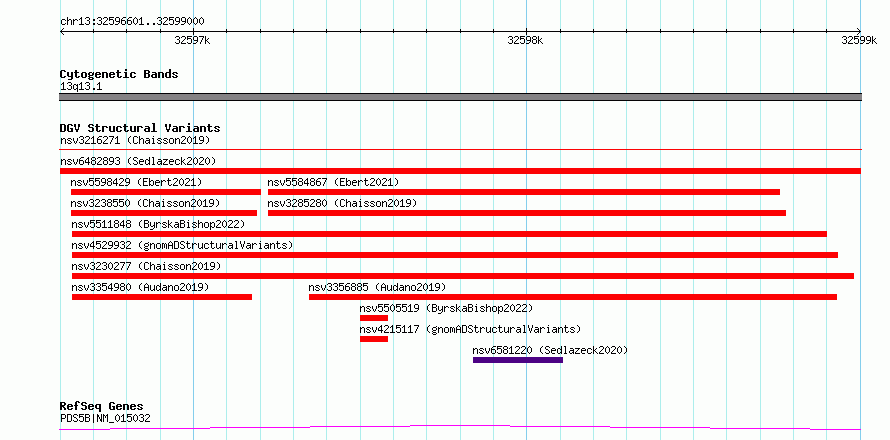This screenshot has width=890, height=440.
Task: Open the nsv4215117 (gnomADStructuralVariants) label
Action: coord(471,329)
